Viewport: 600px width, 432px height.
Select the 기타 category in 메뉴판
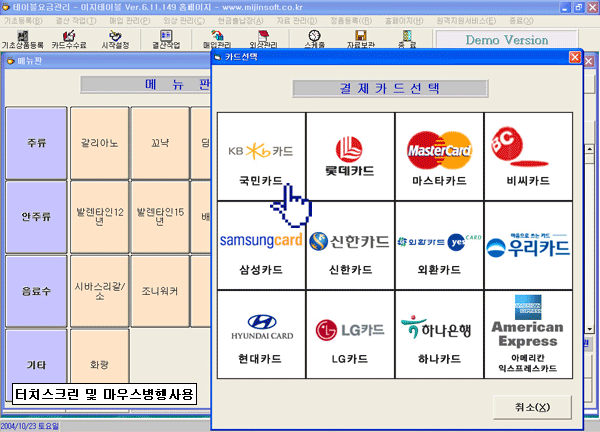36,365
